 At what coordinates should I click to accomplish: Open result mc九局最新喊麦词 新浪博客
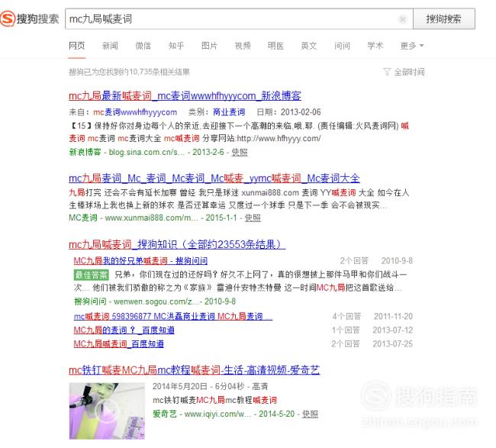(185, 95)
